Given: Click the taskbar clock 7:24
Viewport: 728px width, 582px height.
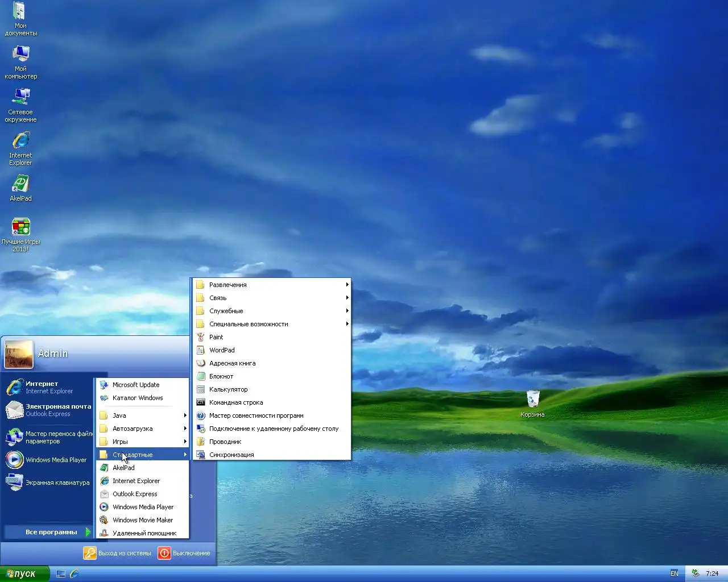Looking at the screenshot, I should (712, 573).
